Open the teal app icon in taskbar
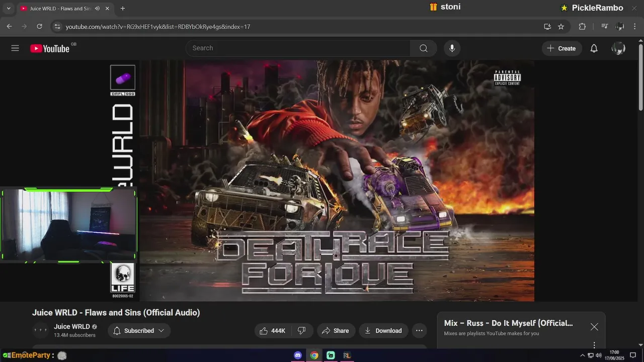 [331, 355]
